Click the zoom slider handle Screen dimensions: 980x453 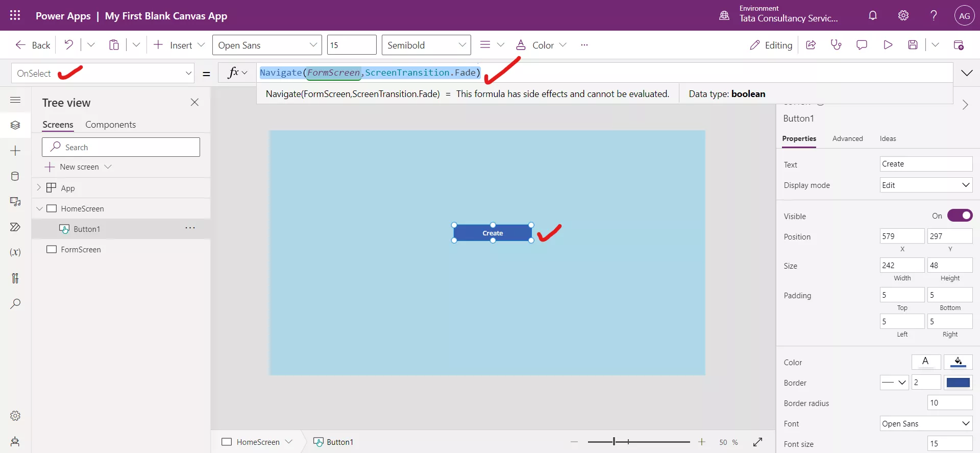tap(614, 442)
